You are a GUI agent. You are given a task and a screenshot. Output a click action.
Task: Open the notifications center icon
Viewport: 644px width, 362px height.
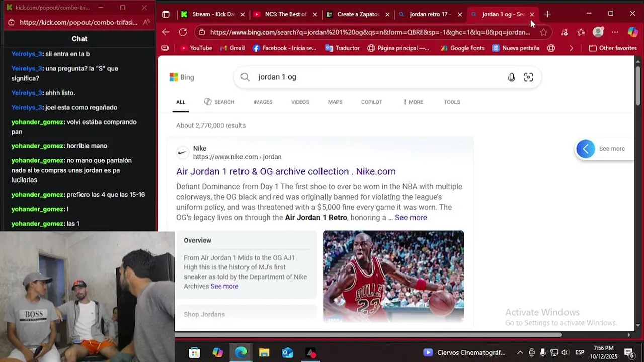(629, 352)
